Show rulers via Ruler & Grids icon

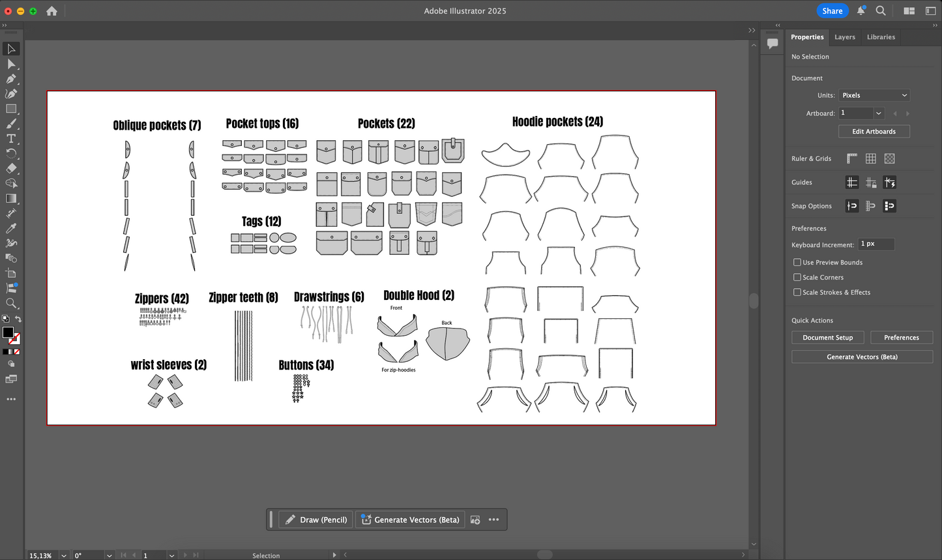click(x=851, y=158)
